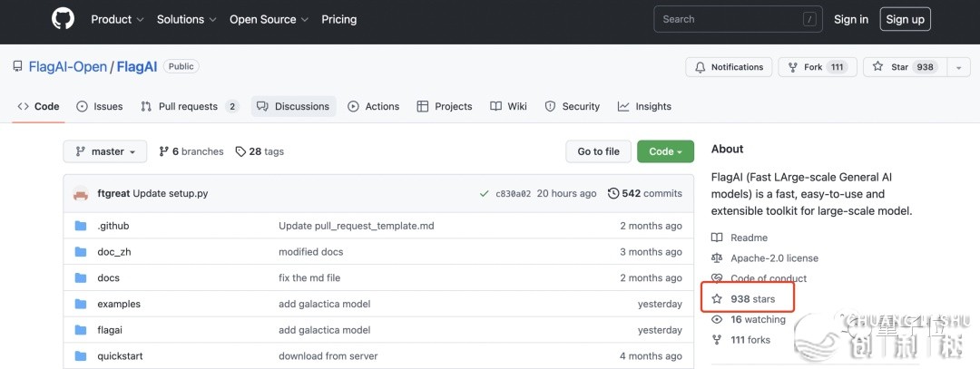Open the green Code dropdown
This screenshot has height=369, width=980.
click(x=665, y=151)
